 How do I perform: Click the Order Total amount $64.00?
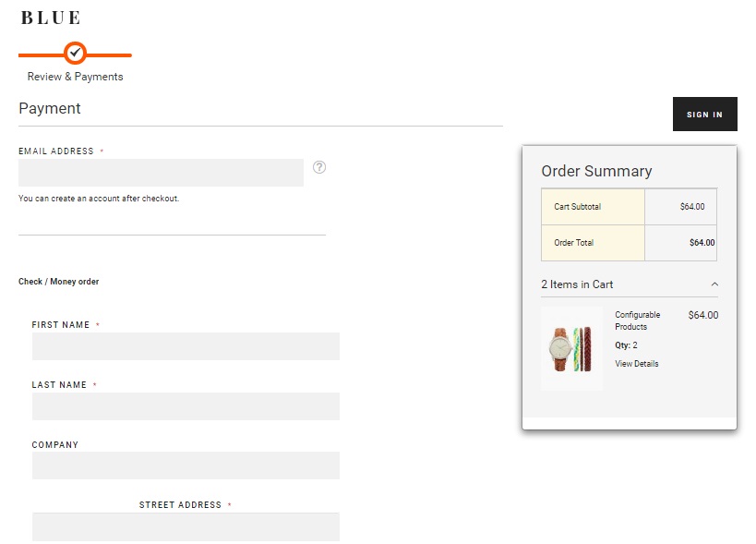click(702, 243)
